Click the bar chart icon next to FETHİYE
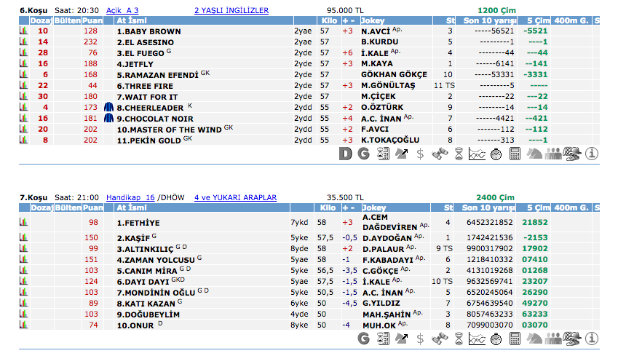 pyautogui.click(x=23, y=223)
